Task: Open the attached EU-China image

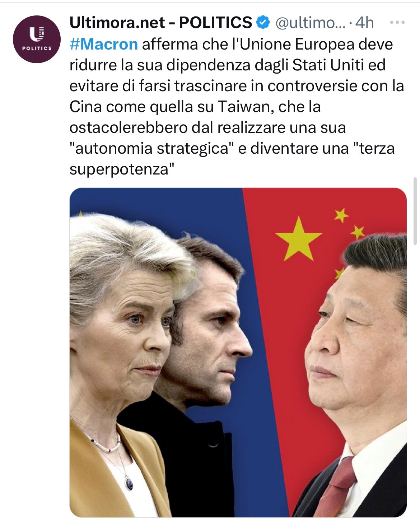Action: (238, 352)
